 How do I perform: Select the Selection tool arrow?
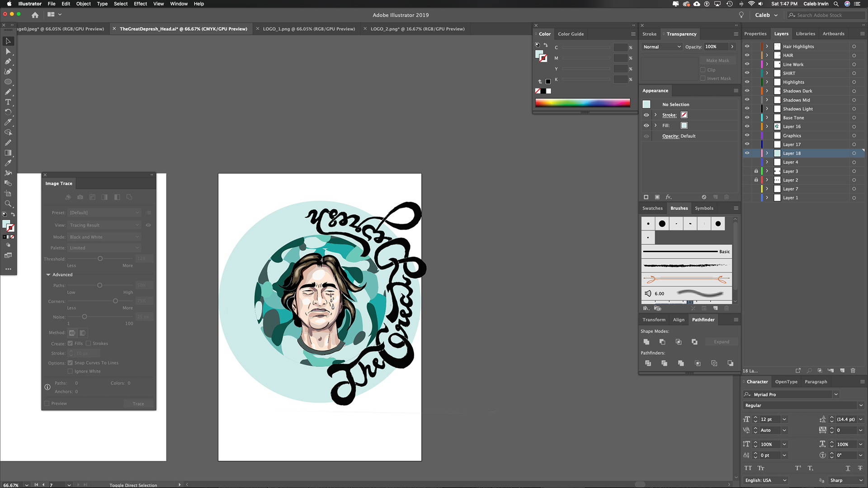pyautogui.click(x=8, y=41)
